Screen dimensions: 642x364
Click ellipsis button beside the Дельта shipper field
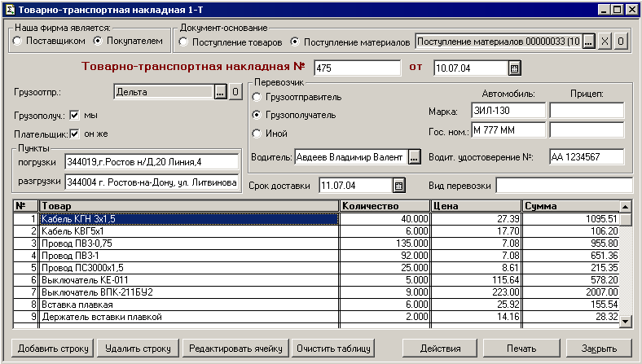[x=219, y=93]
